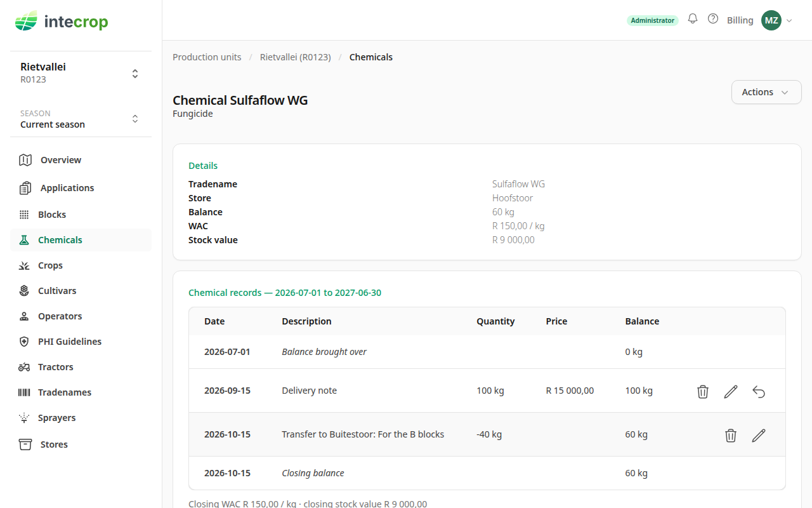This screenshot has height=508, width=812.
Task: Click the Stores box icon
Action: pyautogui.click(x=25, y=444)
